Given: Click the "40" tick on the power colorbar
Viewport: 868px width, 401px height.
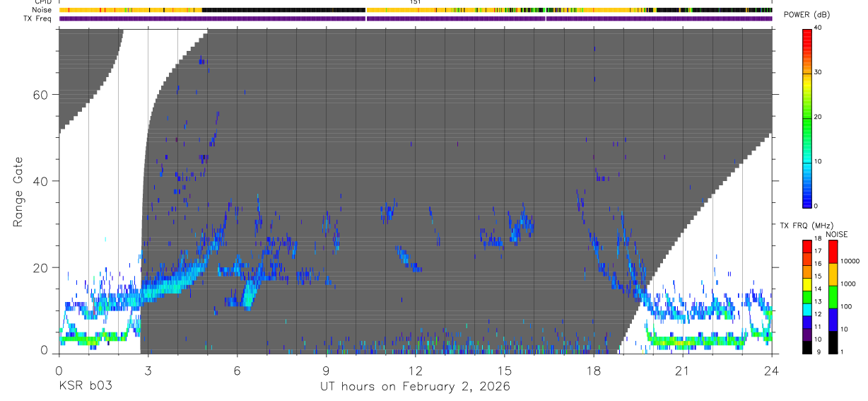Looking at the screenshot, I should [819, 28].
